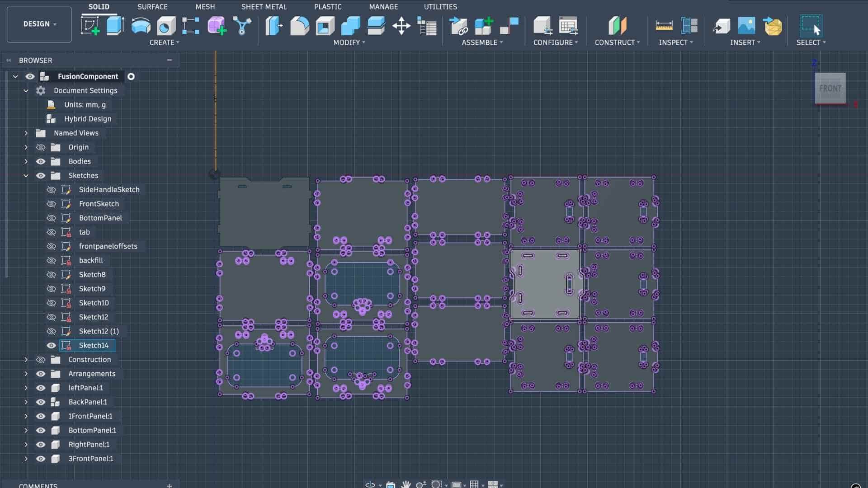The height and width of the screenshot is (488, 868).
Task: Open the DESIGN workspace dropdown
Action: click(39, 24)
